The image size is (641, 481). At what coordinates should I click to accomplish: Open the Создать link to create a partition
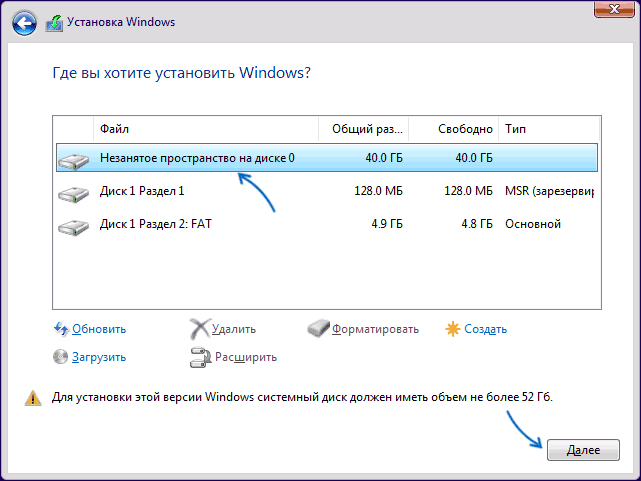coord(486,329)
